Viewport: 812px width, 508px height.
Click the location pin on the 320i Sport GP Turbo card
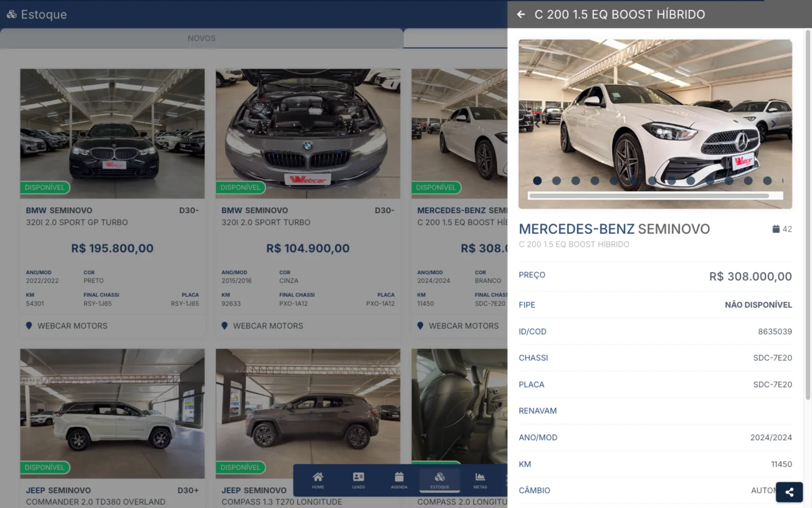pyautogui.click(x=29, y=326)
